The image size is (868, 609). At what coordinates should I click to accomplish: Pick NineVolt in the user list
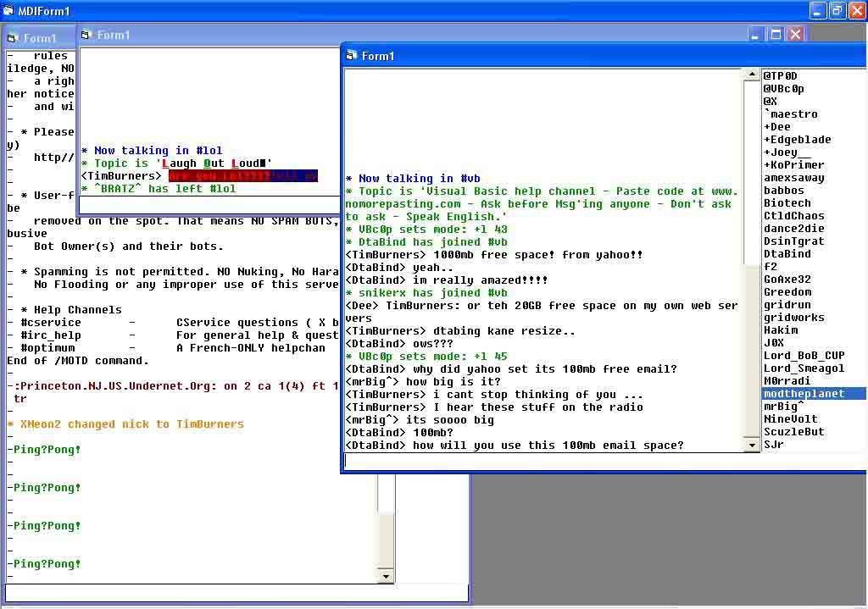tap(790, 419)
